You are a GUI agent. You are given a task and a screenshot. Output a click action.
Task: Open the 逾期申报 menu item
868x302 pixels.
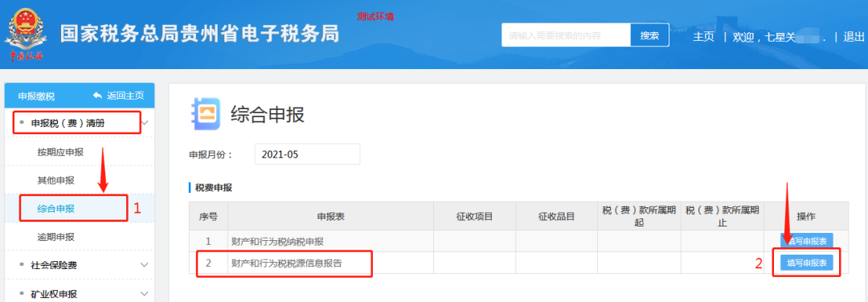coord(56,237)
